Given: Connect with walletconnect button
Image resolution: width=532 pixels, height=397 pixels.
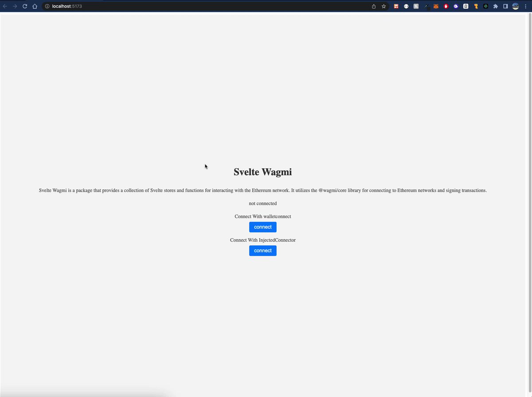Looking at the screenshot, I should 263,227.
